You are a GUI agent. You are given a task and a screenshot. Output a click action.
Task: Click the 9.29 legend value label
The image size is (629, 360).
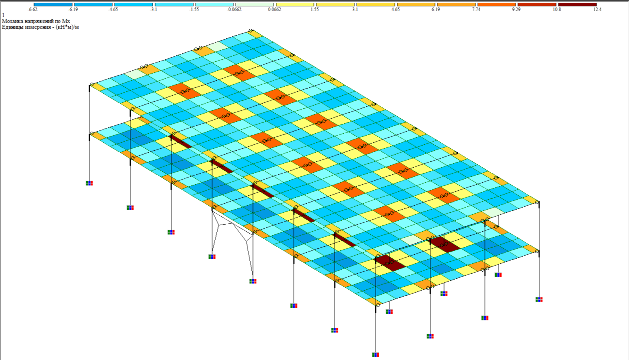coord(517,9)
